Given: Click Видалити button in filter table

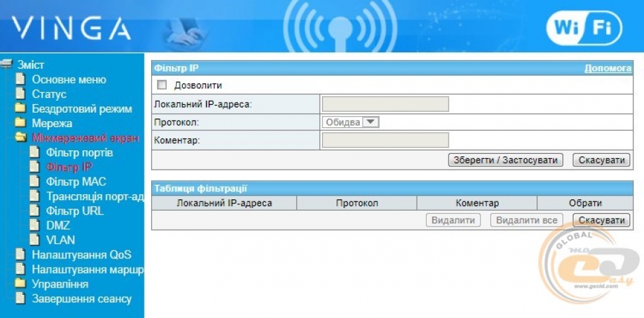Looking at the screenshot, I should tap(453, 220).
